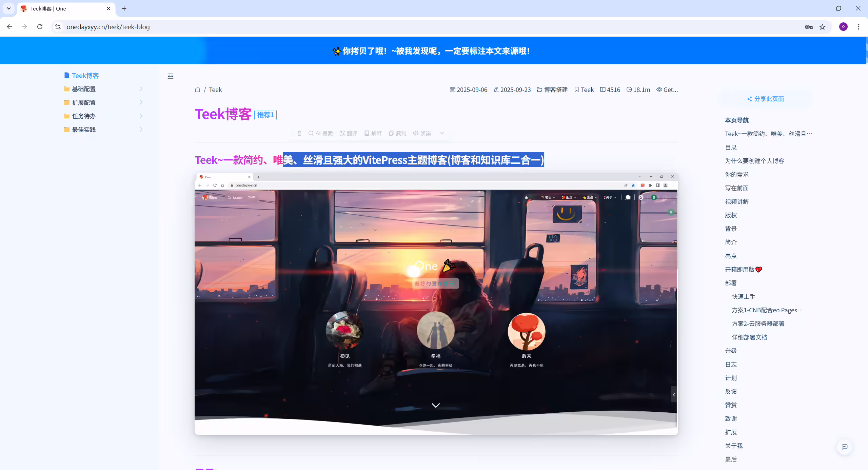This screenshot has width=868, height=470.
Task: Jump to 详细部署文档 subsection
Action: pos(749,337)
